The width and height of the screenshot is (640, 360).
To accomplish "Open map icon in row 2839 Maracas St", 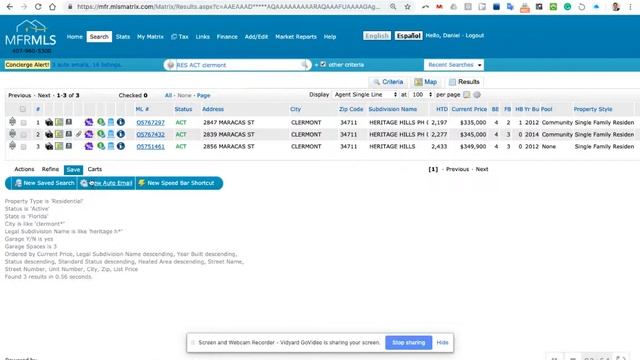I will click(x=59, y=134).
